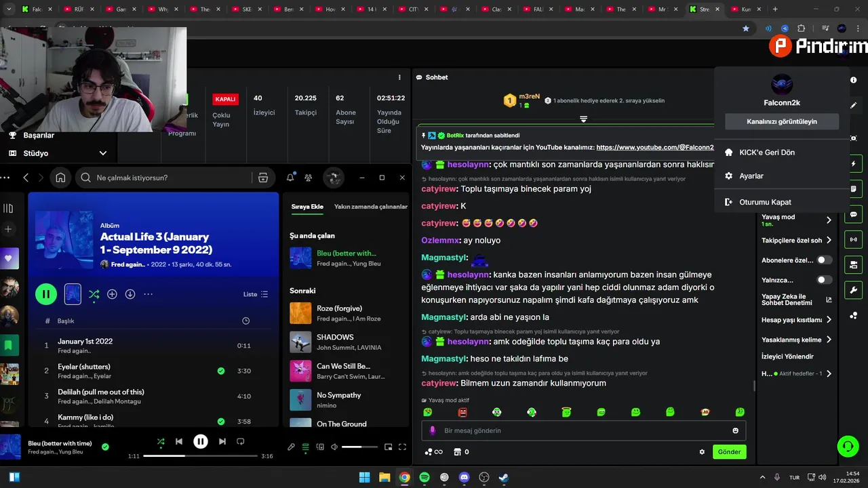This screenshot has width=868, height=488.
Task: Switch Spotify to fullscreen mode
Action: 402,447
